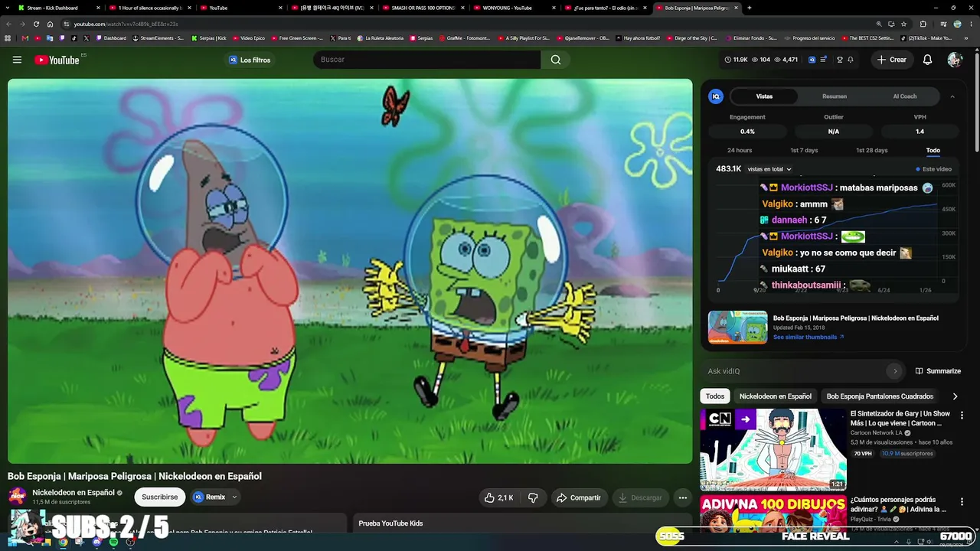The height and width of the screenshot is (551, 980).
Task: Open options for Cuántos personajes podrás adivinar video
Action: click(962, 502)
